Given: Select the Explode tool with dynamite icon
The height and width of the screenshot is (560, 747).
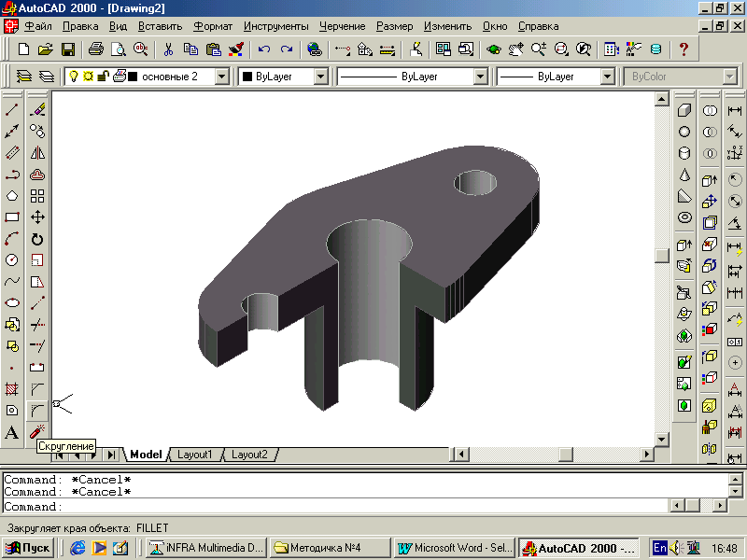Looking at the screenshot, I should pos(37,431).
